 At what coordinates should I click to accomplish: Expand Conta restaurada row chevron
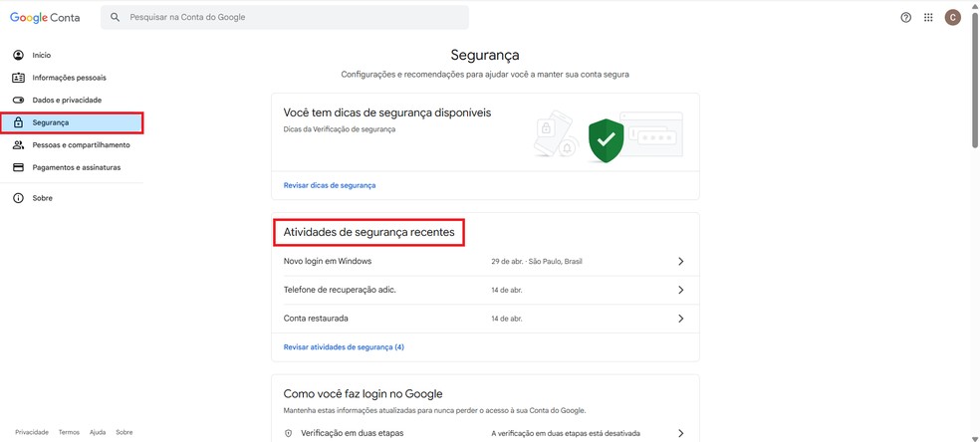click(x=681, y=319)
